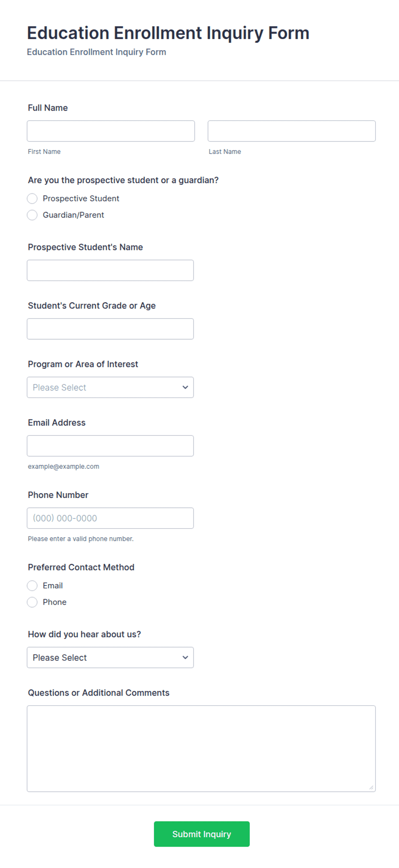Select the Prospective Student radio button
The height and width of the screenshot is (868, 399).
(x=32, y=199)
